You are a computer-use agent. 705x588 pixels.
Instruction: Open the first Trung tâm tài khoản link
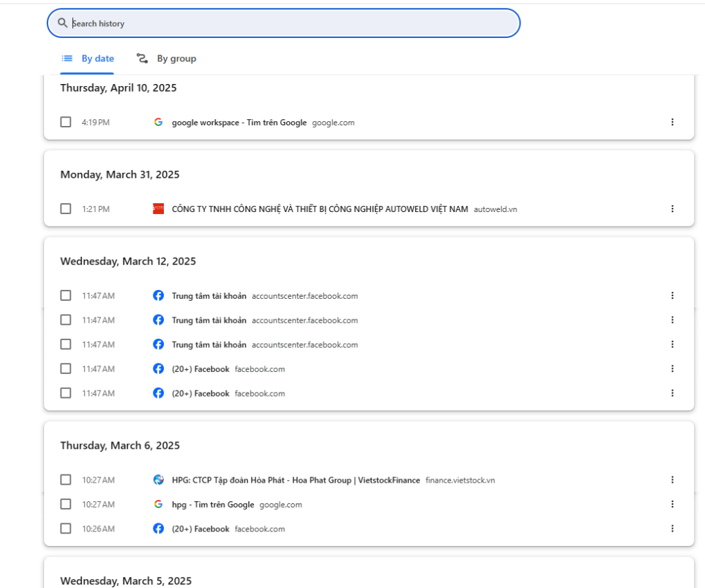tap(209, 296)
